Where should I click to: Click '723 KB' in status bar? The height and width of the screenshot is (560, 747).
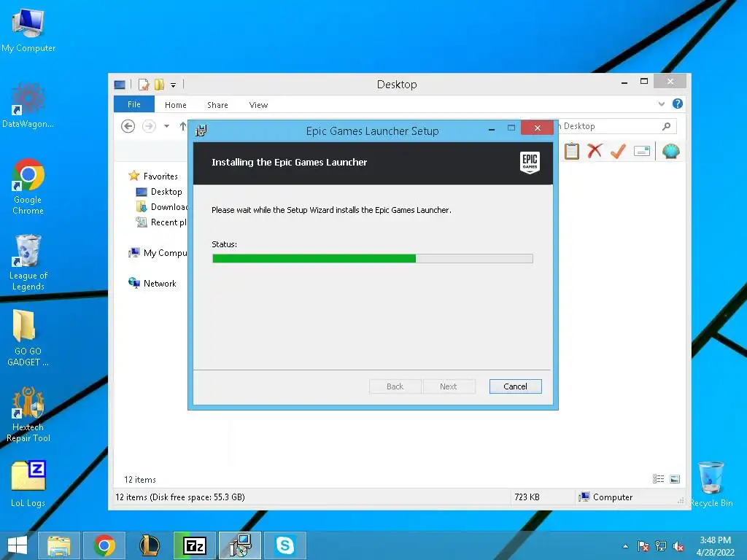(527, 497)
